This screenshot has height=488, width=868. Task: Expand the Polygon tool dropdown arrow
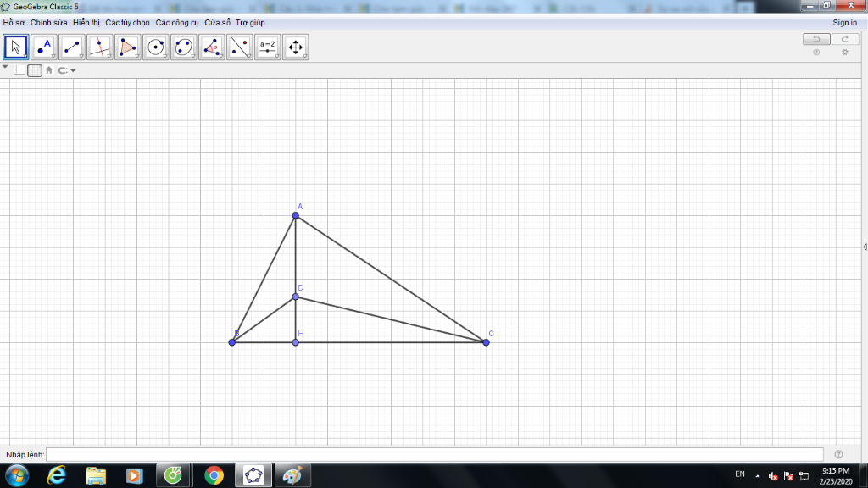(137, 57)
